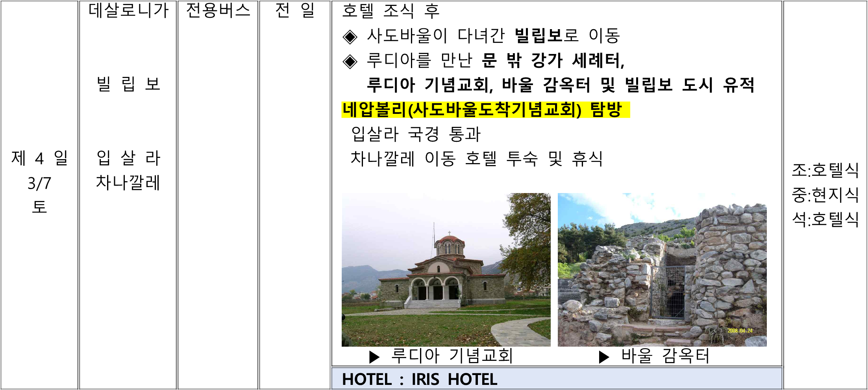The width and height of the screenshot is (868, 390).
Task: Click the HOTEL : IRIS HOTEL row
Action: [x=420, y=379]
